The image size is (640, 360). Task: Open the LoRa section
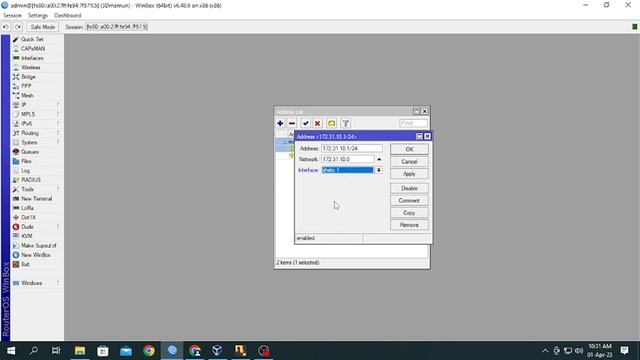[27, 208]
